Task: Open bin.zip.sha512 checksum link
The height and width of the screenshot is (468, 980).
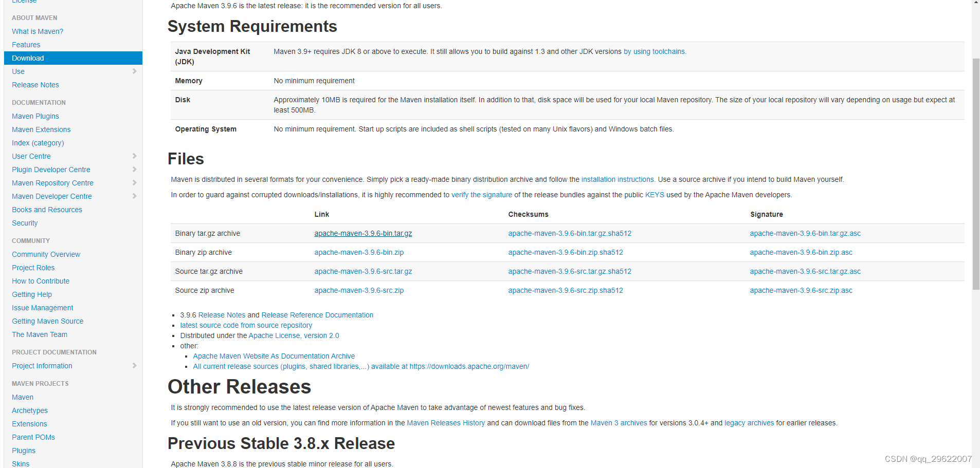Action: 566,252
